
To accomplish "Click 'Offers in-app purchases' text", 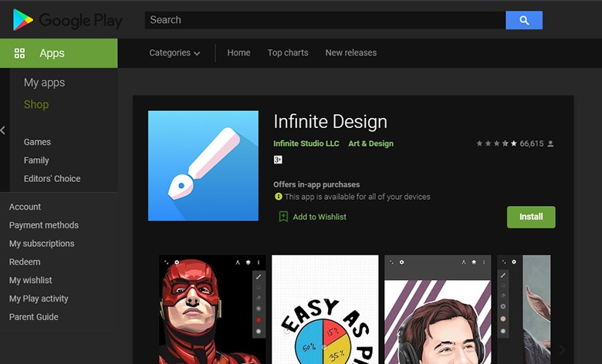I will (x=316, y=184).
